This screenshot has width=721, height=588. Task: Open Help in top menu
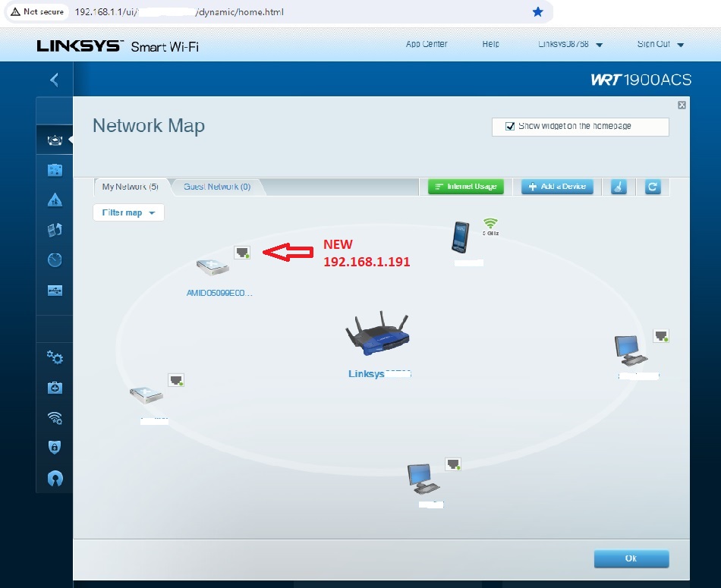[490, 44]
